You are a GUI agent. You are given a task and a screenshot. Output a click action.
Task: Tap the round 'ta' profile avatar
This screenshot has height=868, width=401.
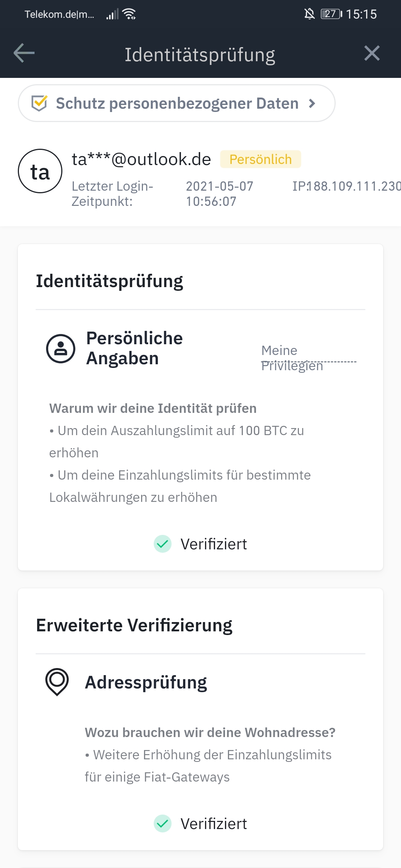point(40,171)
